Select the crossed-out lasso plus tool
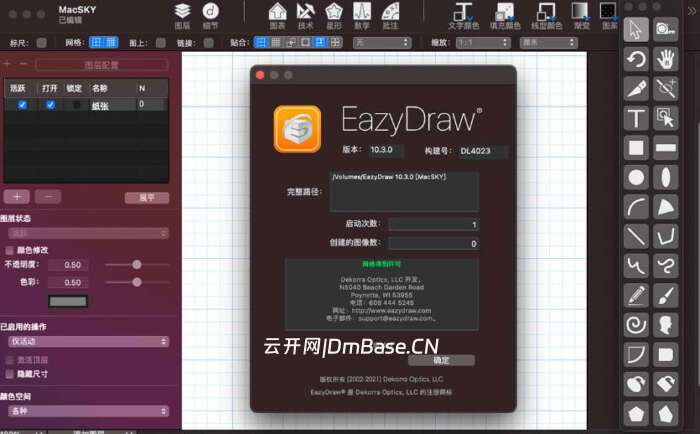 point(666,88)
